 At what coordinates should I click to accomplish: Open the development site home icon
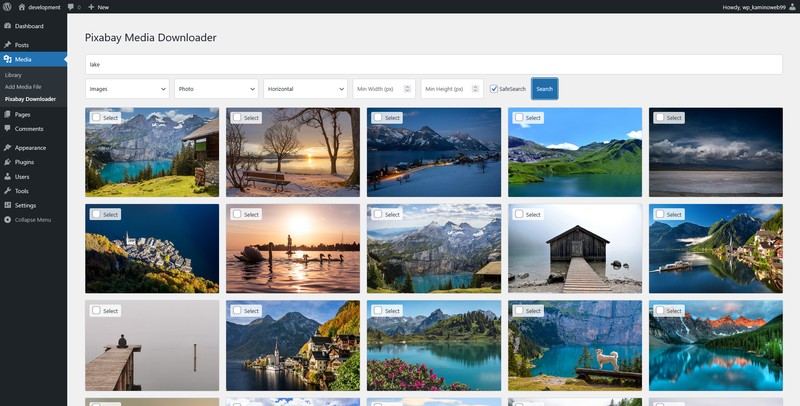click(21, 7)
